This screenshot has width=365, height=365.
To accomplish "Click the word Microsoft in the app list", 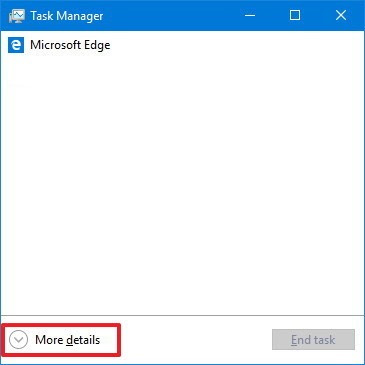I will click(x=55, y=45).
